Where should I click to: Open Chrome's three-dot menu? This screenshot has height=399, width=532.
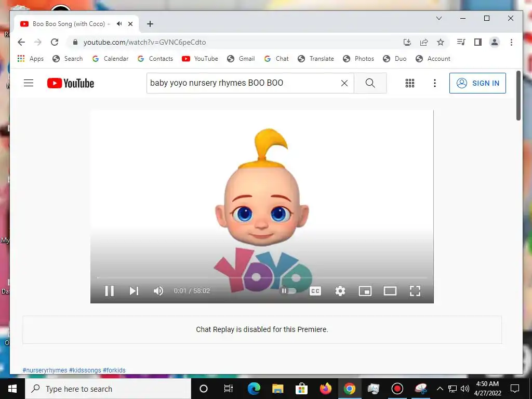[511, 42]
